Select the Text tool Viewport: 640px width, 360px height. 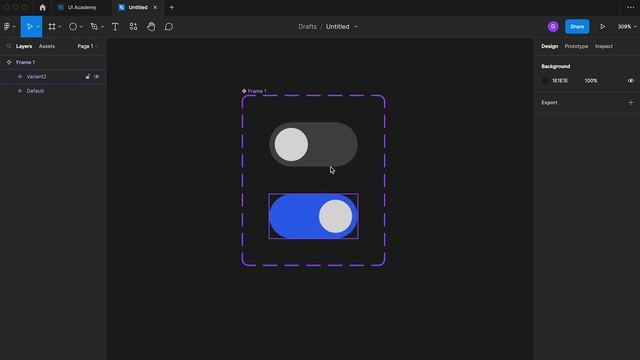(x=115, y=27)
